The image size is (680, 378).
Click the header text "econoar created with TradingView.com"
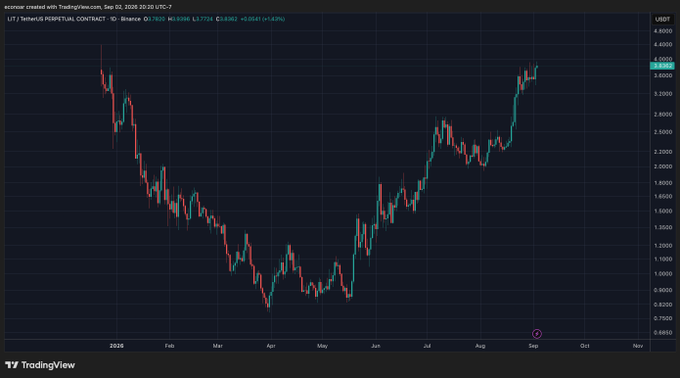pyautogui.click(x=52, y=7)
